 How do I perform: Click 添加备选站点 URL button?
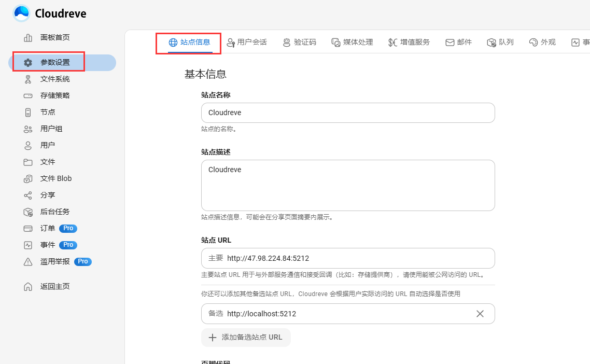coord(246,337)
